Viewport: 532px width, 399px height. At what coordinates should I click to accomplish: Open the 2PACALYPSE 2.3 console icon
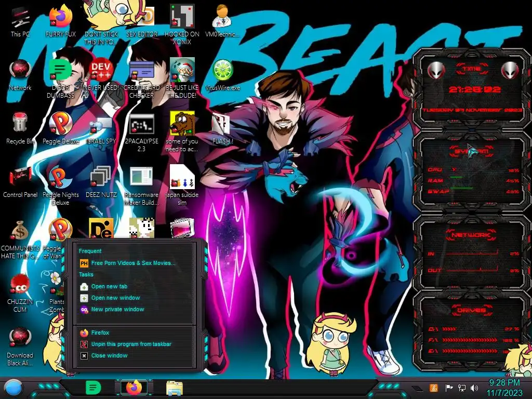[141, 132]
